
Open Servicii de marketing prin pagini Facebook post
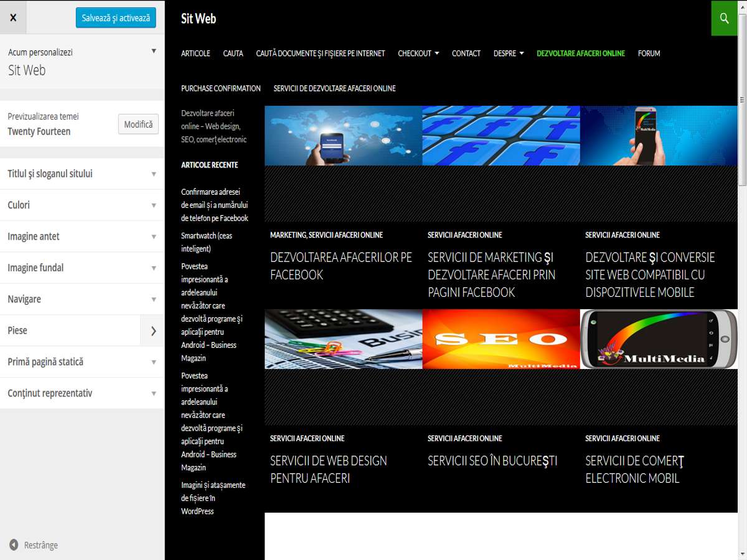[x=492, y=274]
